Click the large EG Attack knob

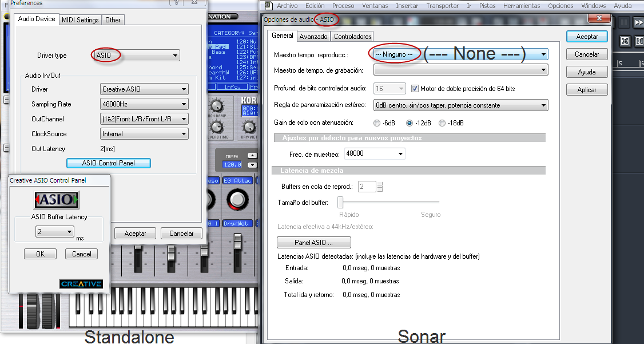point(237,200)
